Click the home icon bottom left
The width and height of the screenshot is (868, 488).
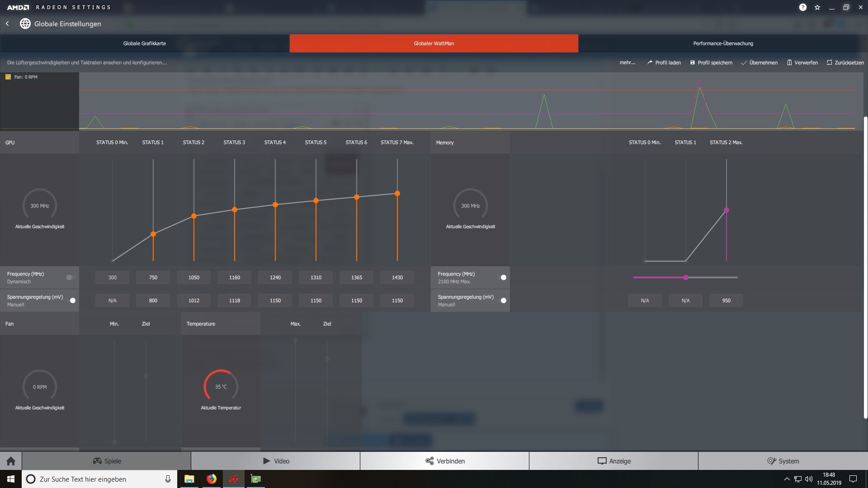(11, 461)
